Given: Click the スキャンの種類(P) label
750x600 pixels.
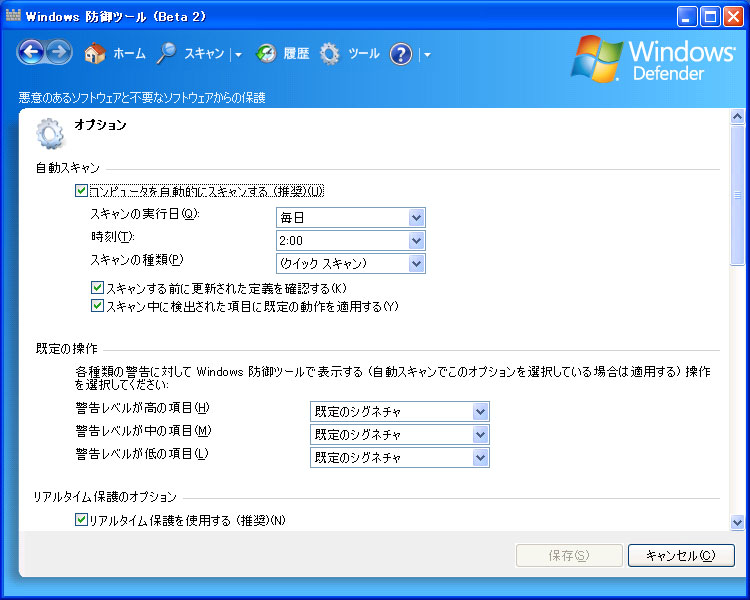Looking at the screenshot, I should point(137,260).
